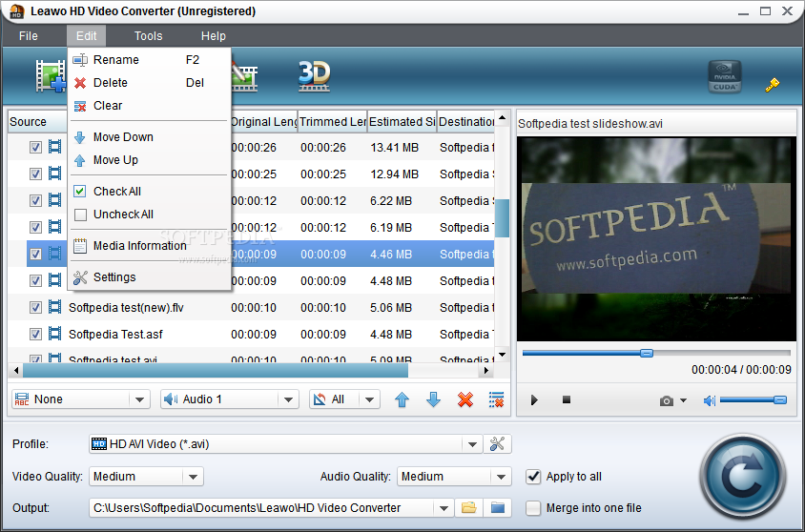Click the NVIDIA CUDA acceleration icon
Screen dimensions: 805x532
tap(724, 77)
